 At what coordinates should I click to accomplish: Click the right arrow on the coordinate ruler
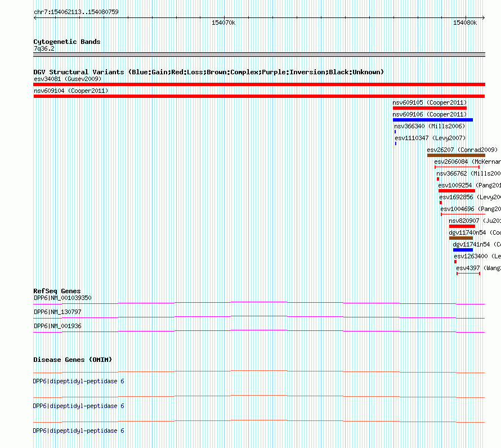coord(484,17)
